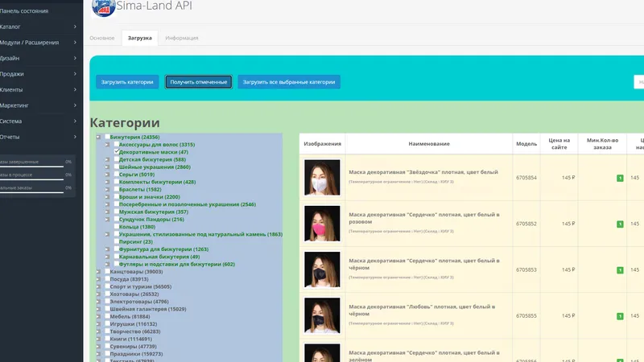Click green quantity badge for model 6705853
Image resolution: width=644 pixels, height=362 pixels.
(x=620, y=269)
